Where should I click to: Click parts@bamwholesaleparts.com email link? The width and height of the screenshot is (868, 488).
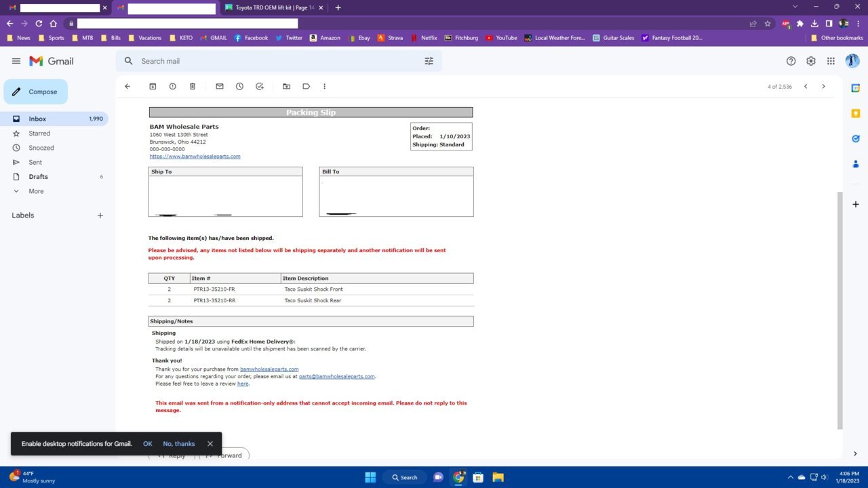(x=337, y=376)
